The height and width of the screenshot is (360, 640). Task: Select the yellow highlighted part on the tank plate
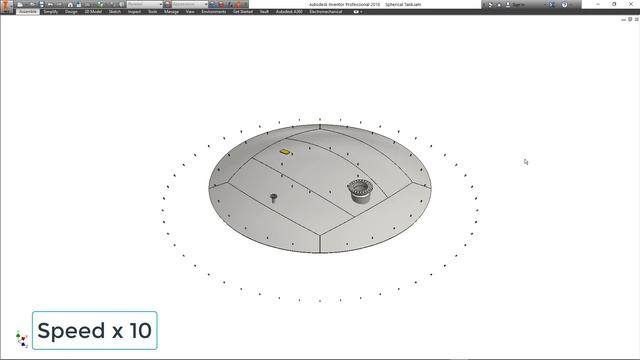tap(285, 152)
